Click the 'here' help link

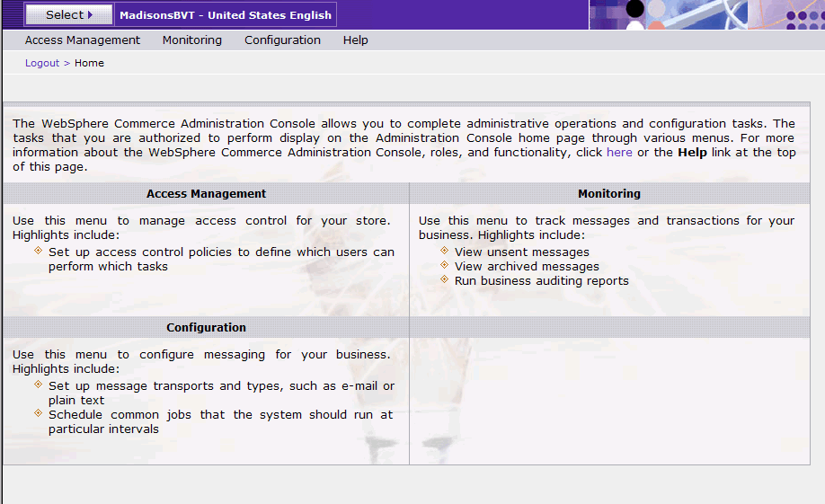click(x=619, y=153)
